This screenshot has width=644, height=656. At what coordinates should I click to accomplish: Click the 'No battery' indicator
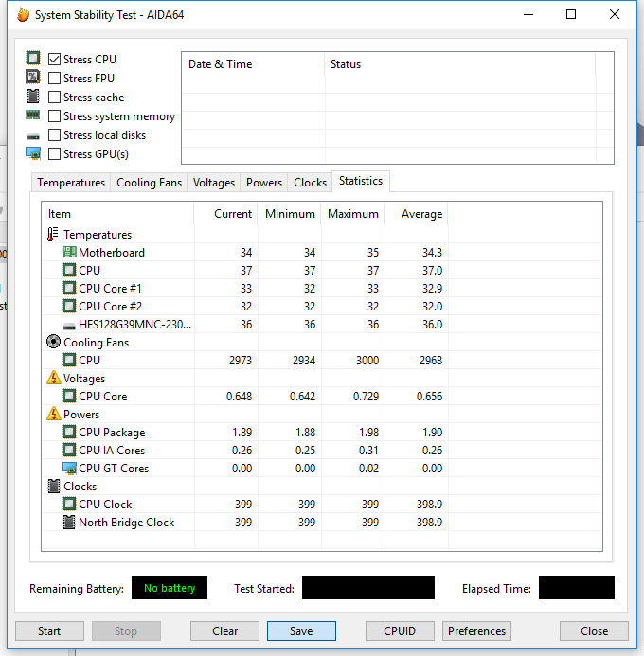point(170,588)
